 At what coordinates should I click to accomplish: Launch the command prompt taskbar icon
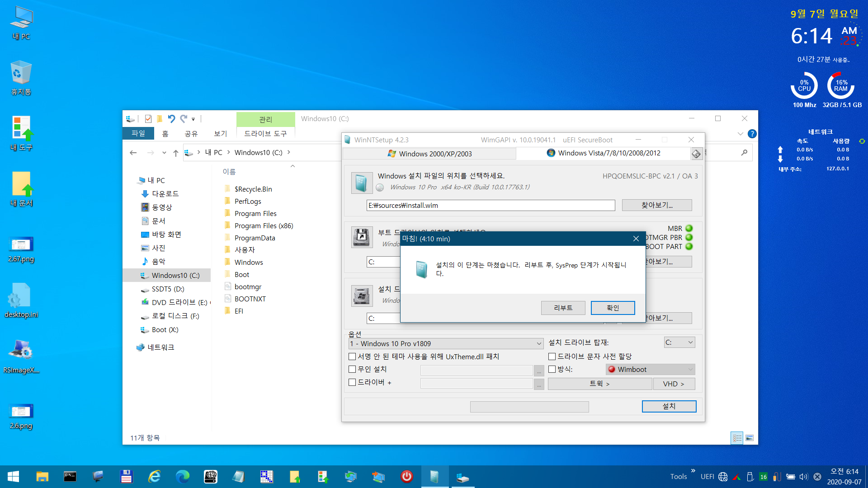tap(70, 477)
